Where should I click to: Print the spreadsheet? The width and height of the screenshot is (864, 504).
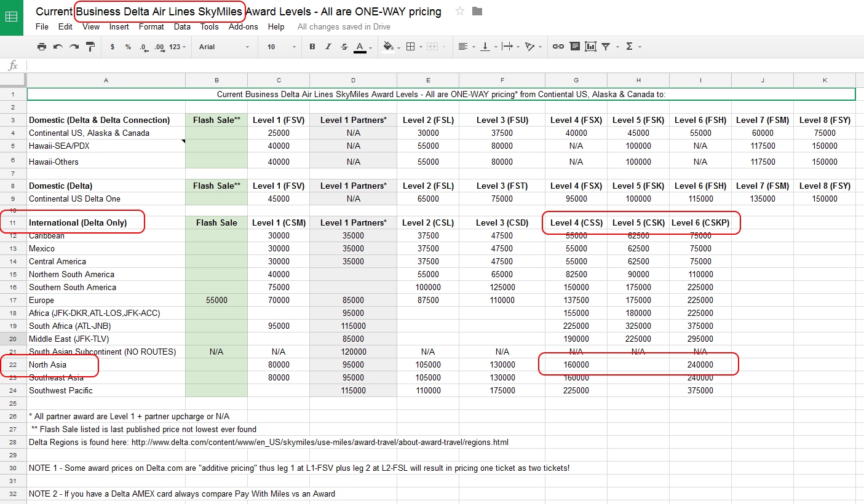pos(41,47)
